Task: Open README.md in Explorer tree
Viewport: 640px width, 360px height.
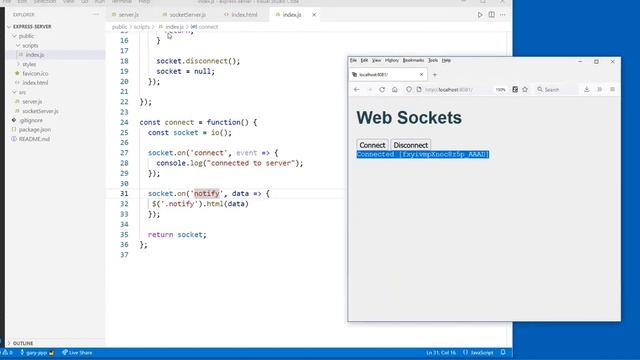Action: click(34, 139)
